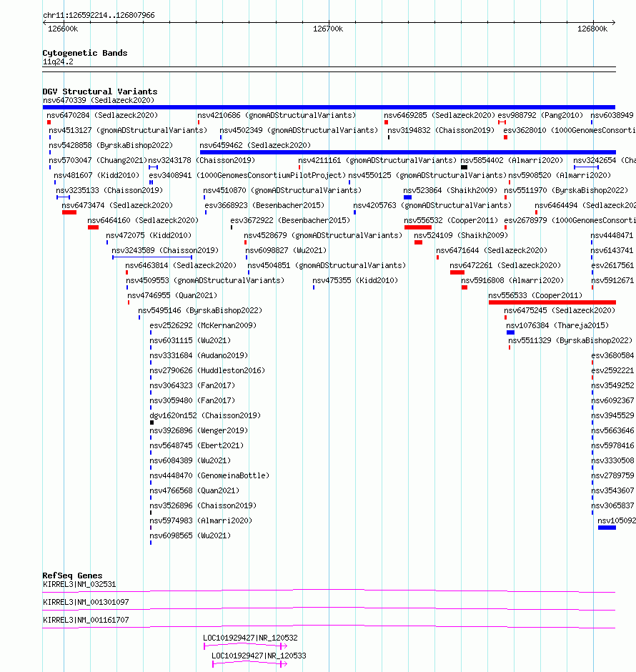Click KIRREL3|NM_001301097 transcript label
Viewport: 636px width, 672px height.
pos(86,602)
